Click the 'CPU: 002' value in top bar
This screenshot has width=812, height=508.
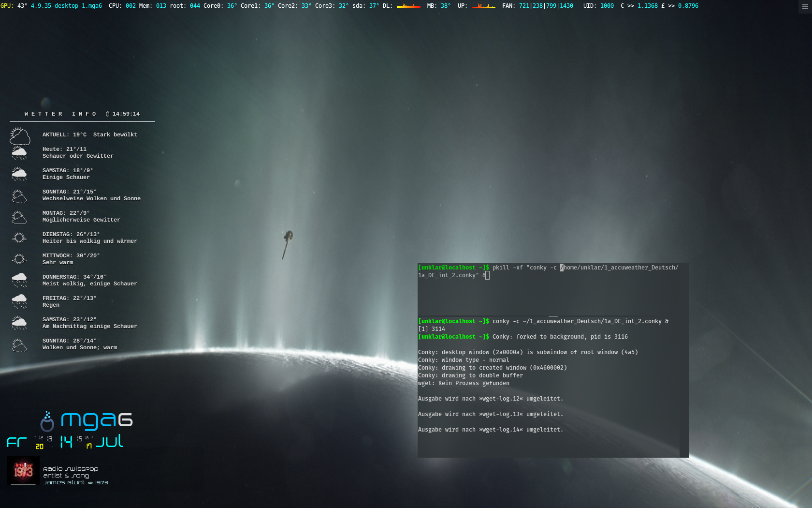pos(122,6)
